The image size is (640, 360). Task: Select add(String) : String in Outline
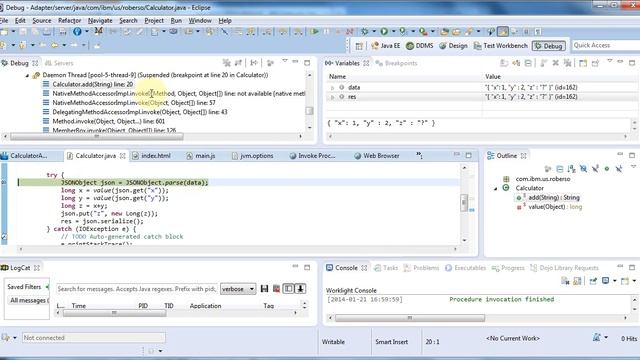[554, 198]
